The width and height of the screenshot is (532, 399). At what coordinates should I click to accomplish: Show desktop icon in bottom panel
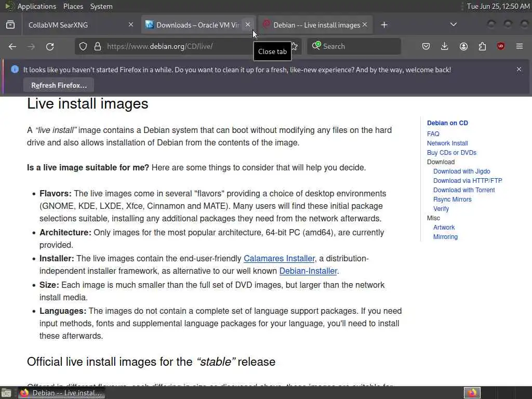point(6,393)
